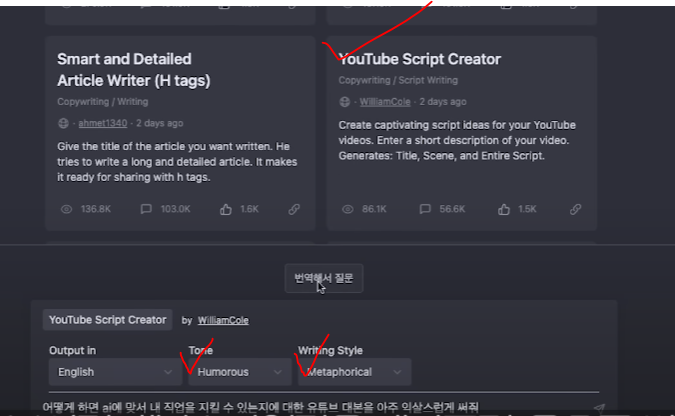Click comments icon showing 56.6K
Image resolution: width=675 pixels, height=416 pixels.
tap(425, 209)
